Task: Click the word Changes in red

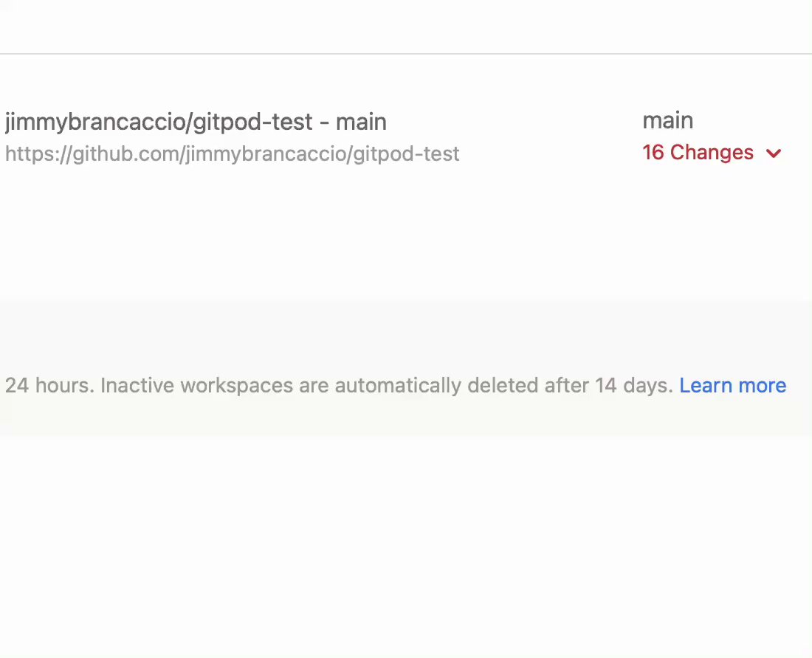Action: pos(712,153)
